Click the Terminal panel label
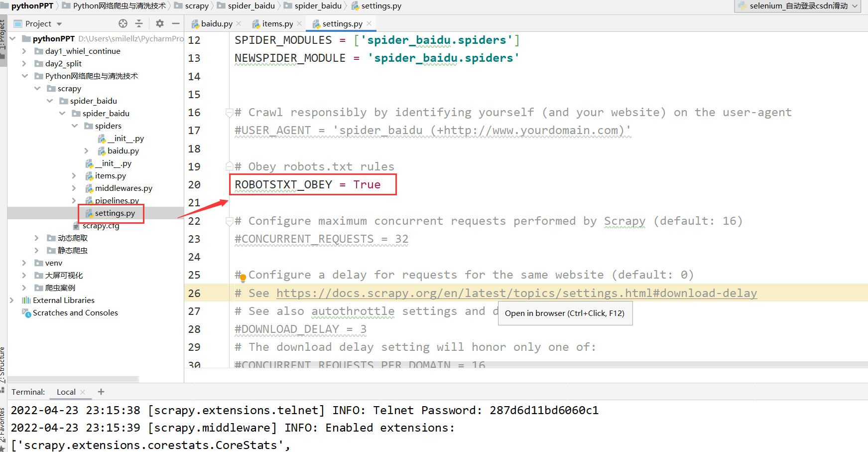This screenshot has width=868, height=452. pos(28,392)
